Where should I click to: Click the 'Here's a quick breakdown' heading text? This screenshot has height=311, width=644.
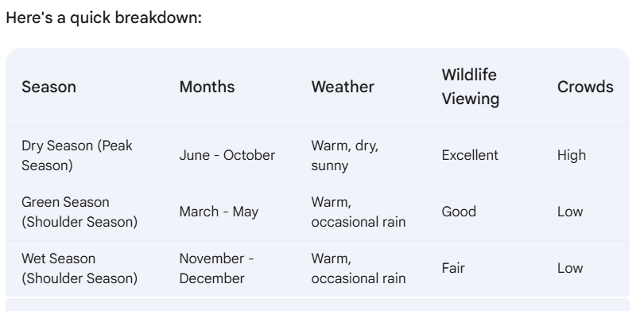pos(103,17)
